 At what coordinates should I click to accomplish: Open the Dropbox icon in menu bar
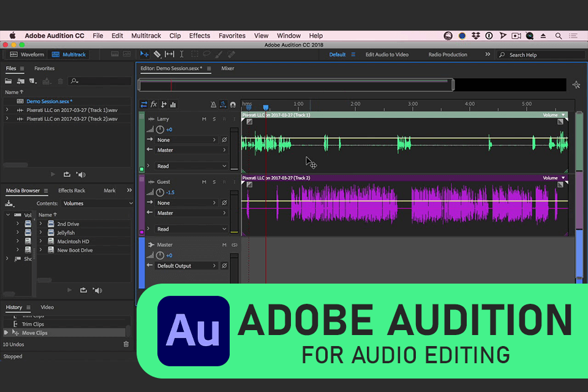pyautogui.click(x=475, y=36)
